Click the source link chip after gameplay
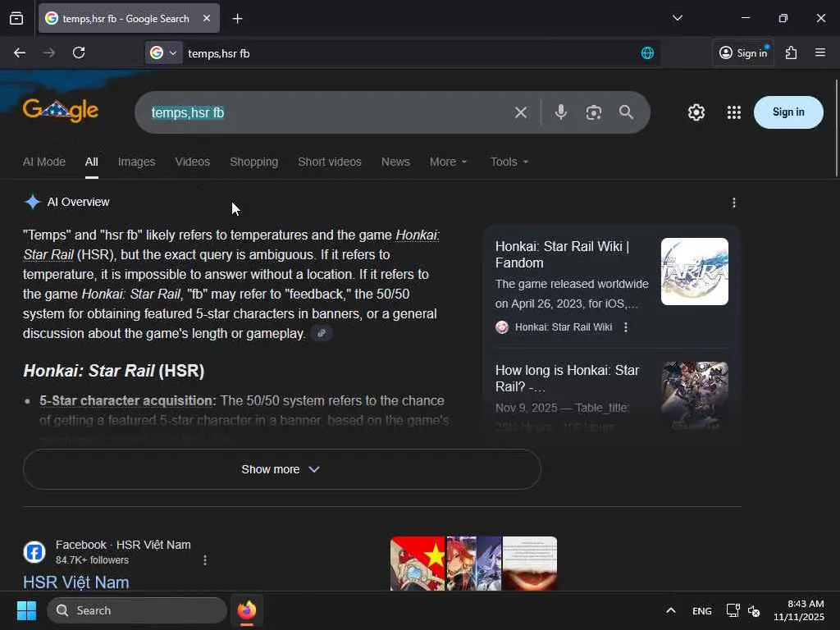The width and height of the screenshot is (840, 630). (322, 333)
